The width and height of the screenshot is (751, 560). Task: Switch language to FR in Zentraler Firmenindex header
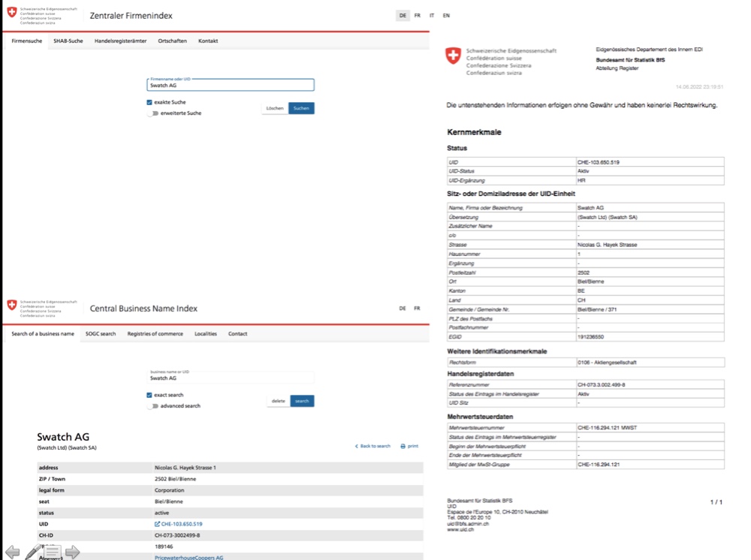point(417,16)
